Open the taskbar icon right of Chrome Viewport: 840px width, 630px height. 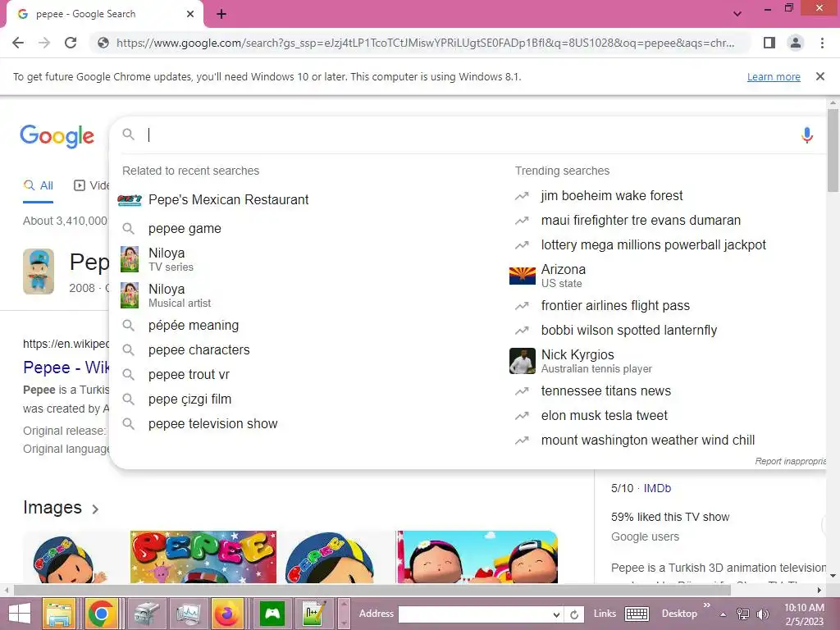click(x=147, y=614)
